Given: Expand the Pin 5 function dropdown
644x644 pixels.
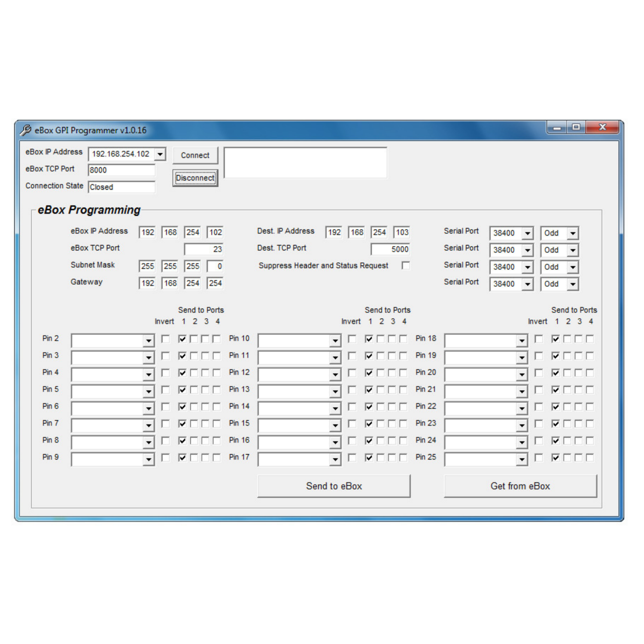Looking at the screenshot, I should click(x=149, y=392).
